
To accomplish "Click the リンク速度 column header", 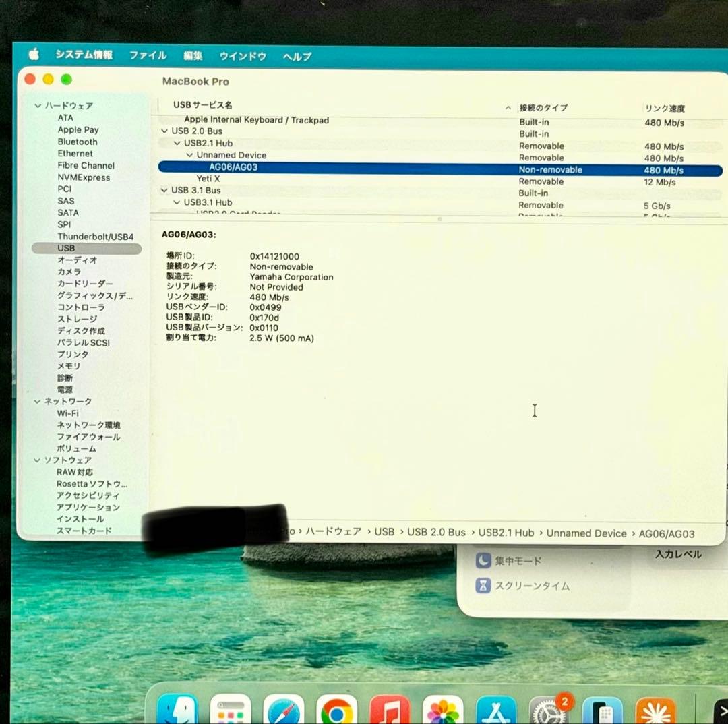I will point(665,109).
